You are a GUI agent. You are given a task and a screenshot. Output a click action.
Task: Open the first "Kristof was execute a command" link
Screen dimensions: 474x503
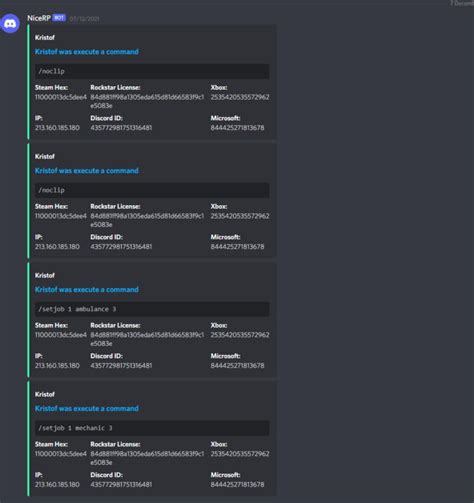87,52
